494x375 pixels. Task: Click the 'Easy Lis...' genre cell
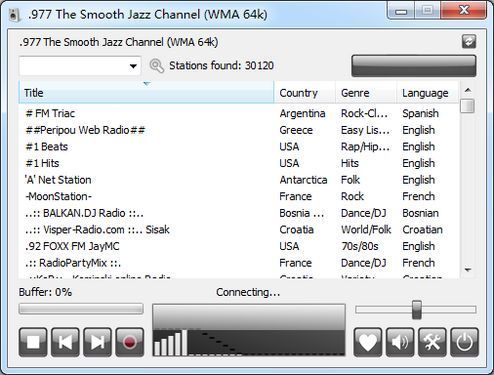point(365,130)
